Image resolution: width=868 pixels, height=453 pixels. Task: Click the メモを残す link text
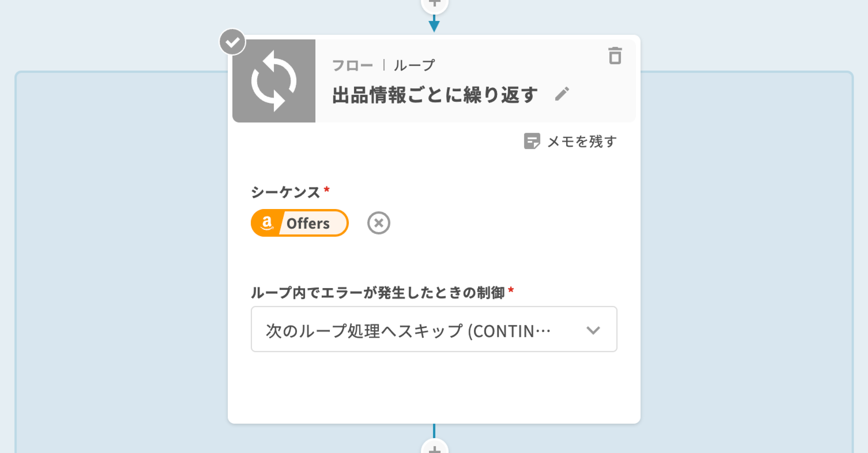[x=582, y=141]
